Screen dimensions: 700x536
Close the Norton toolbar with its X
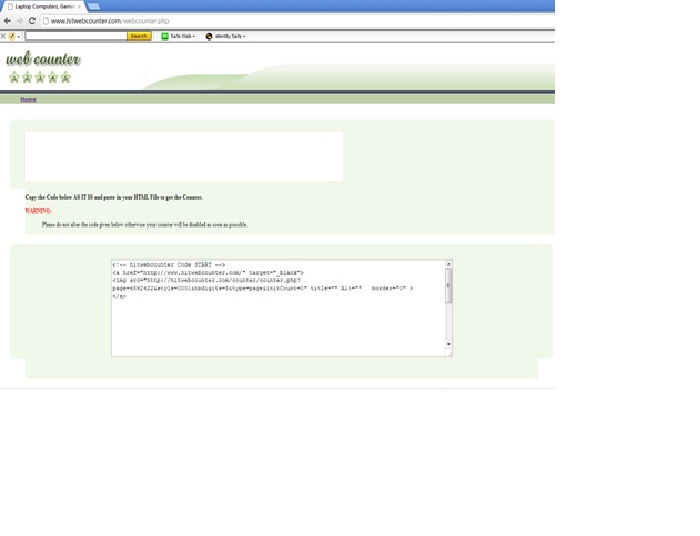[x=3, y=36]
